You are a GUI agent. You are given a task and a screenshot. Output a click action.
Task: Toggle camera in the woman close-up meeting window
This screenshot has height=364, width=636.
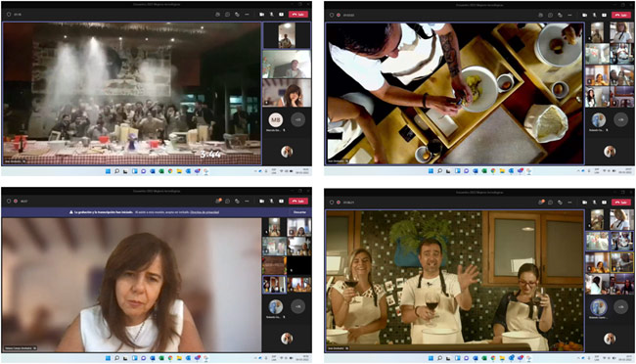click(261, 201)
